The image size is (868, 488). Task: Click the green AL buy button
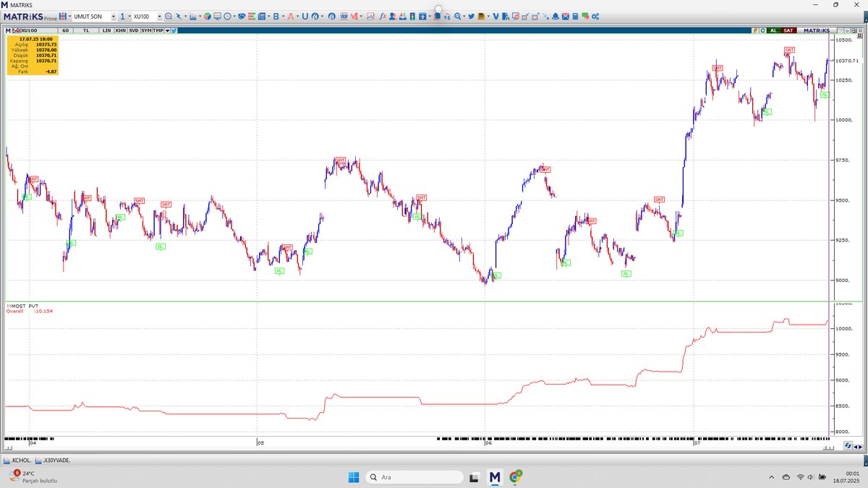[x=773, y=30]
